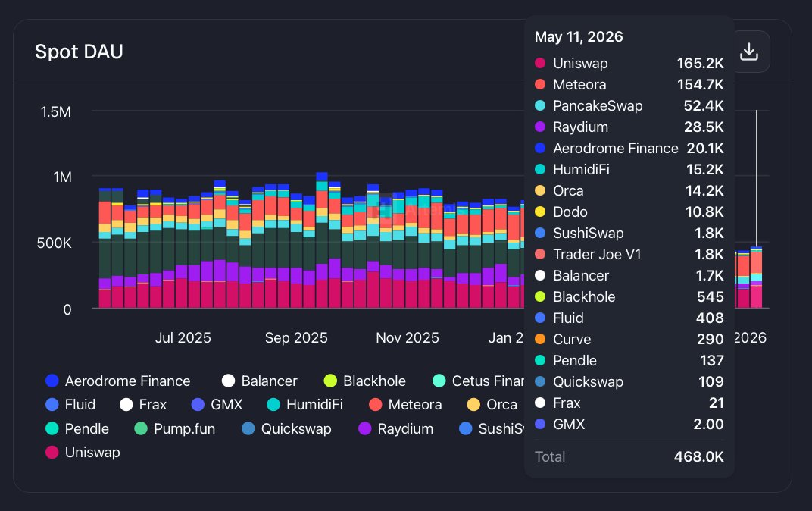Click HumidiFi 15.2K tooltip value

[704, 170]
